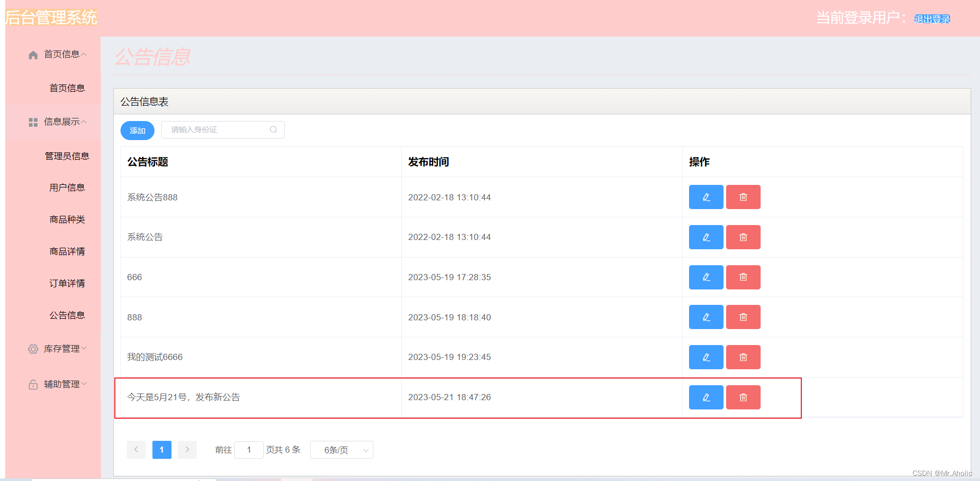The image size is (980, 481).
Task: Select page 1 in pagination
Action: [x=162, y=450]
